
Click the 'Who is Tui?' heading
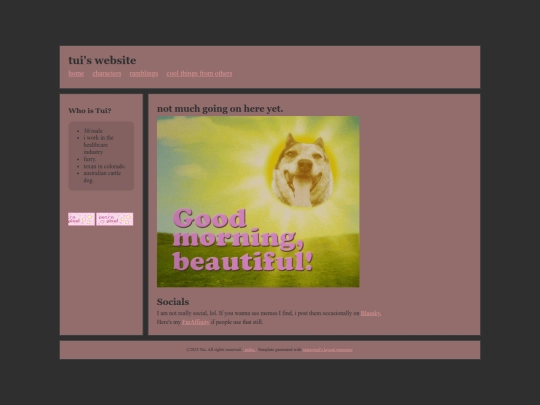90,111
